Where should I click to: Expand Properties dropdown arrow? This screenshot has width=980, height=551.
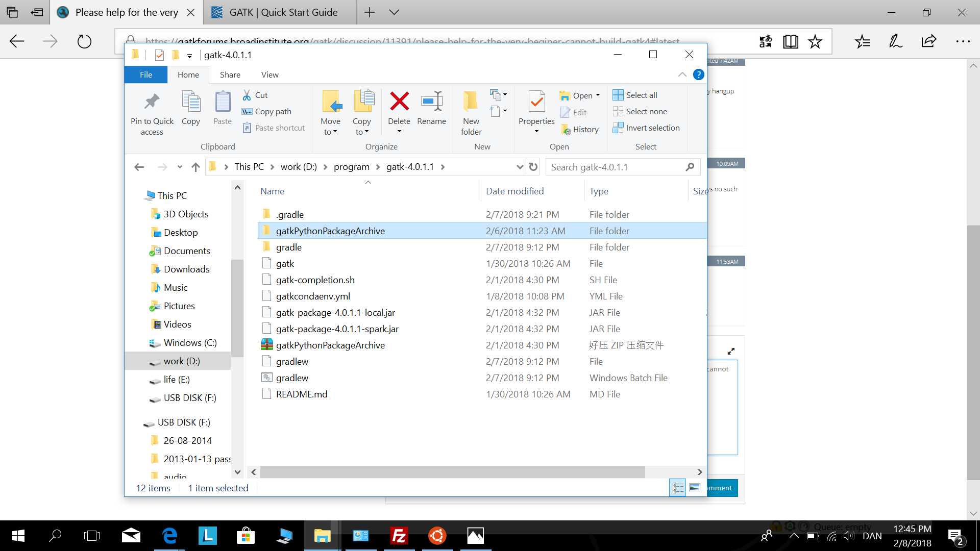[536, 132]
